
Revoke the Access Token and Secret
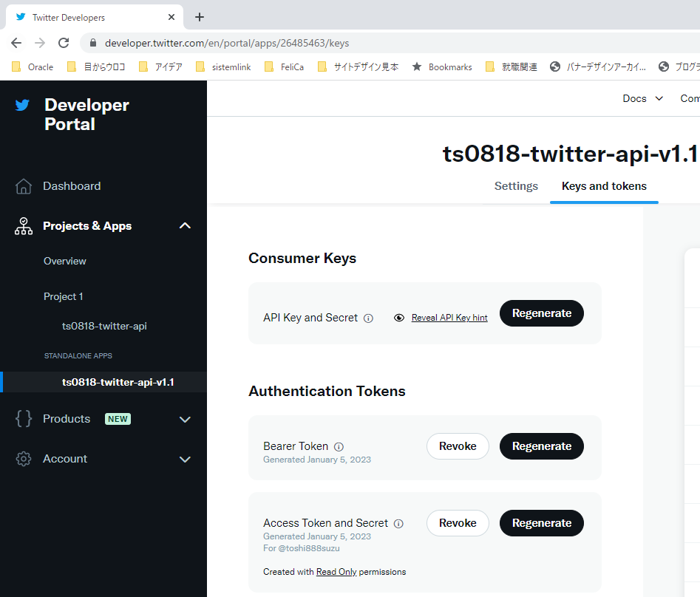click(458, 523)
